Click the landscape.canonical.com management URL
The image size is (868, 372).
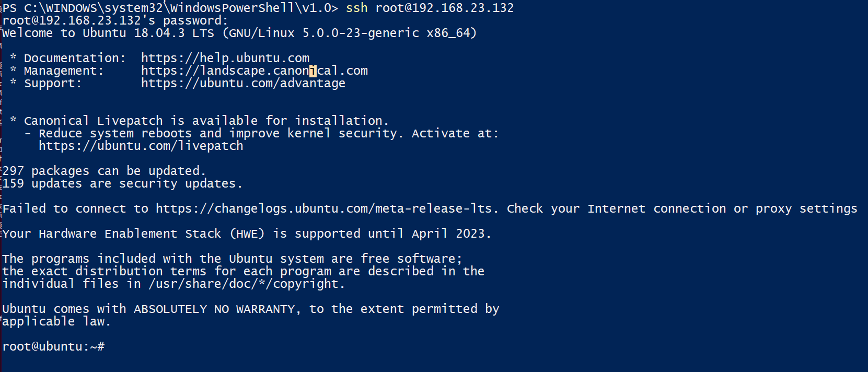254,71
